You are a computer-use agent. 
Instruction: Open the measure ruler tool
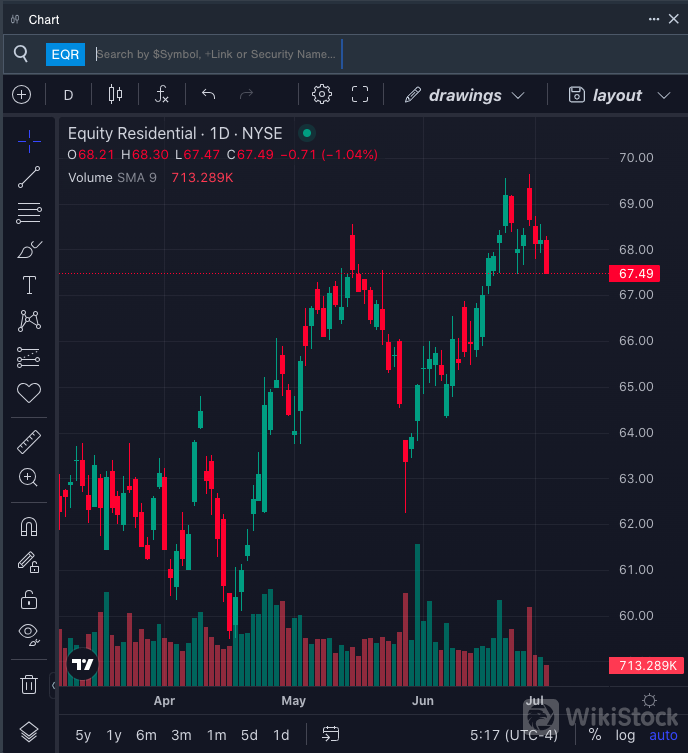click(x=29, y=441)
